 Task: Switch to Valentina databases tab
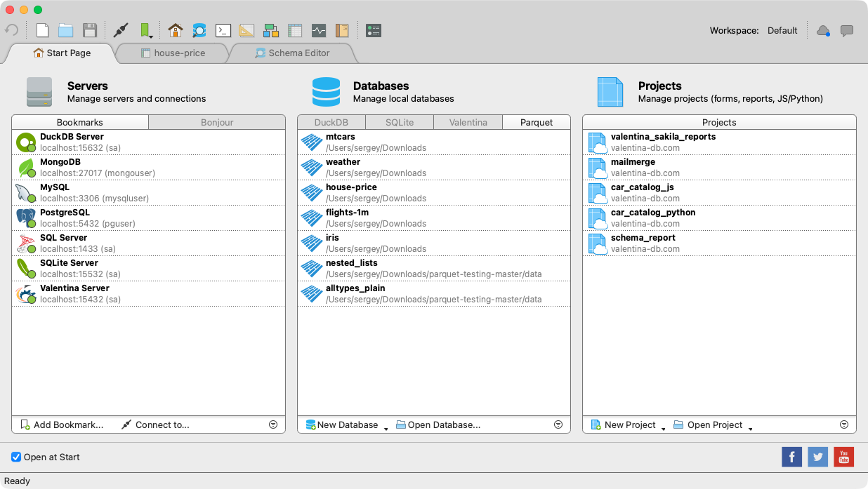468,122
